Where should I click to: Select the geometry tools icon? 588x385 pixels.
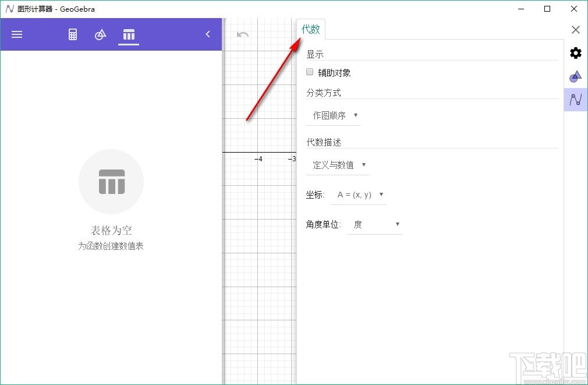click(100, 34)
